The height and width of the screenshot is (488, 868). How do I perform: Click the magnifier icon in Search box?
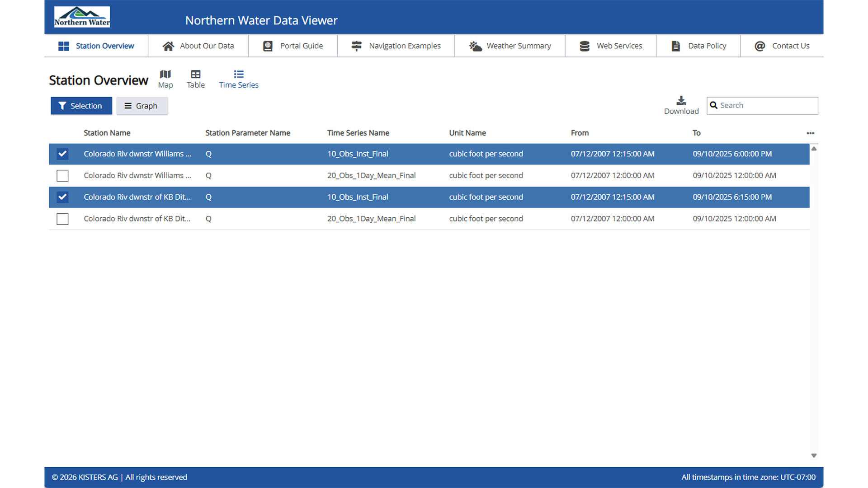click(713, 105)
